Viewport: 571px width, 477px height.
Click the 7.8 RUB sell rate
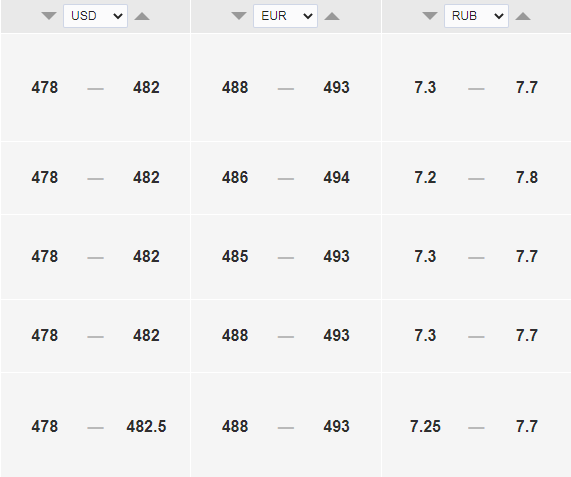[527, 177]
